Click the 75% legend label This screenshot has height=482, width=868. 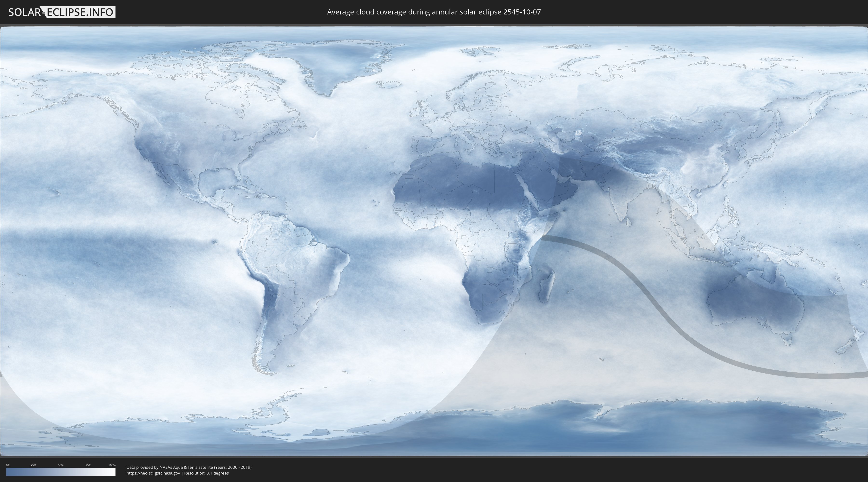(88, 465)
